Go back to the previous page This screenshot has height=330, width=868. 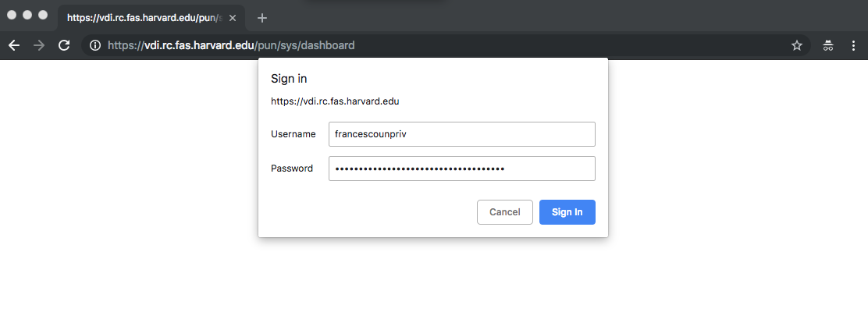point(14,45)
